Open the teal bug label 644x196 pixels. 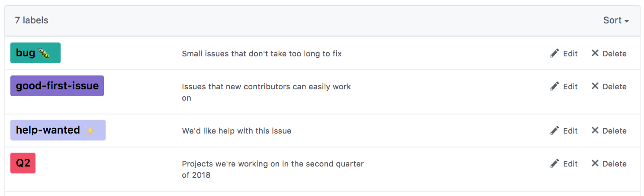click(x=35, y=53)
